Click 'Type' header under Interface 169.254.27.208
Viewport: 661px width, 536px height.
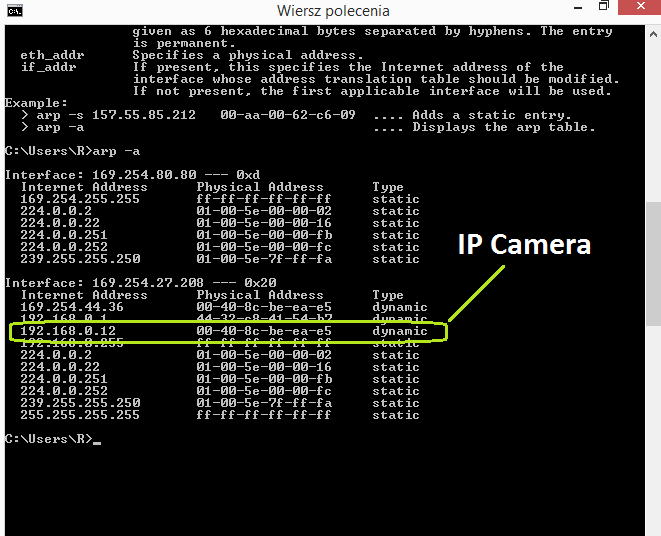(388, 296)
